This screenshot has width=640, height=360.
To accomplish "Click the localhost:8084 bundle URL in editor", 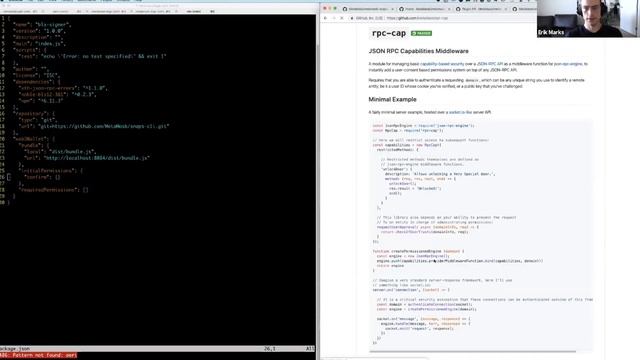I will click(97, 158).
